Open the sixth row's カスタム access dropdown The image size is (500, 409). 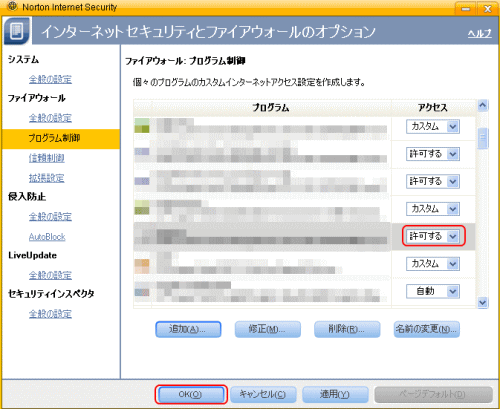point(433,264)
